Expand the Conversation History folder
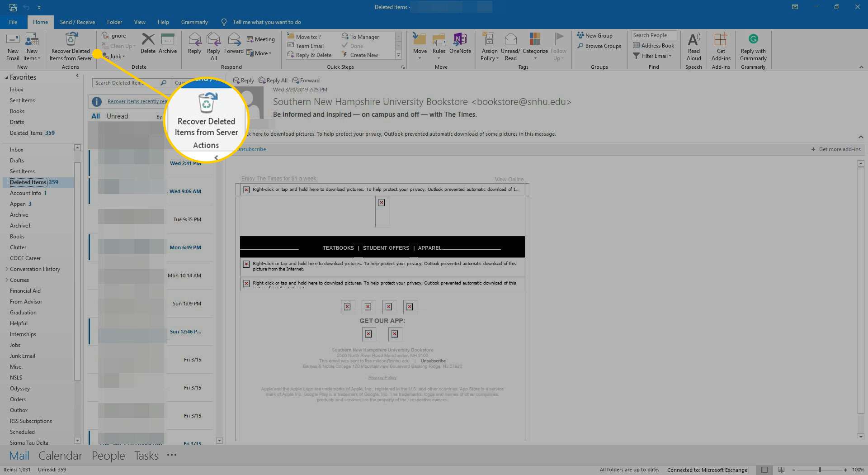This screenshot has height=475, width=868. click(x=6, y=269)
